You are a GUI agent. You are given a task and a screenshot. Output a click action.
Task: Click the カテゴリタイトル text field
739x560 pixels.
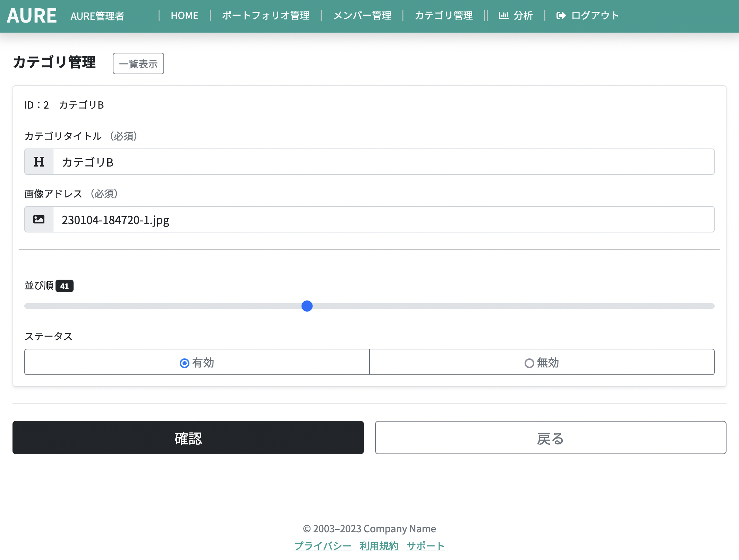pyautogui.click(x=383, y=162)
